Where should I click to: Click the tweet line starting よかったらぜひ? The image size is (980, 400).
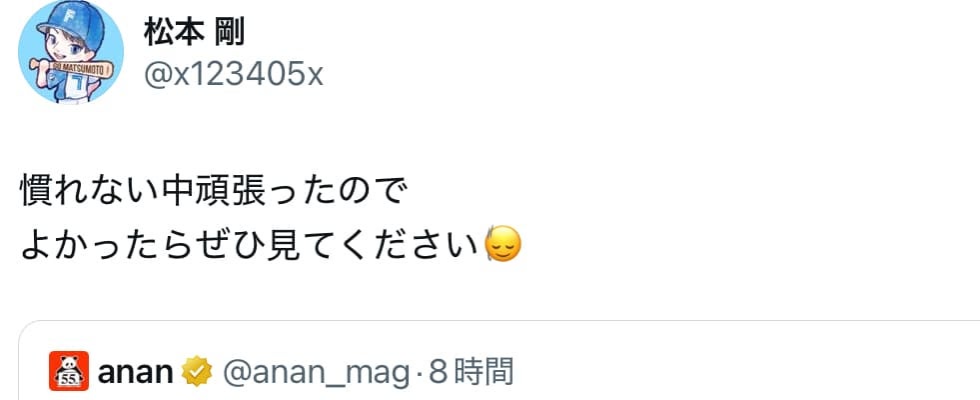[272, 246]
